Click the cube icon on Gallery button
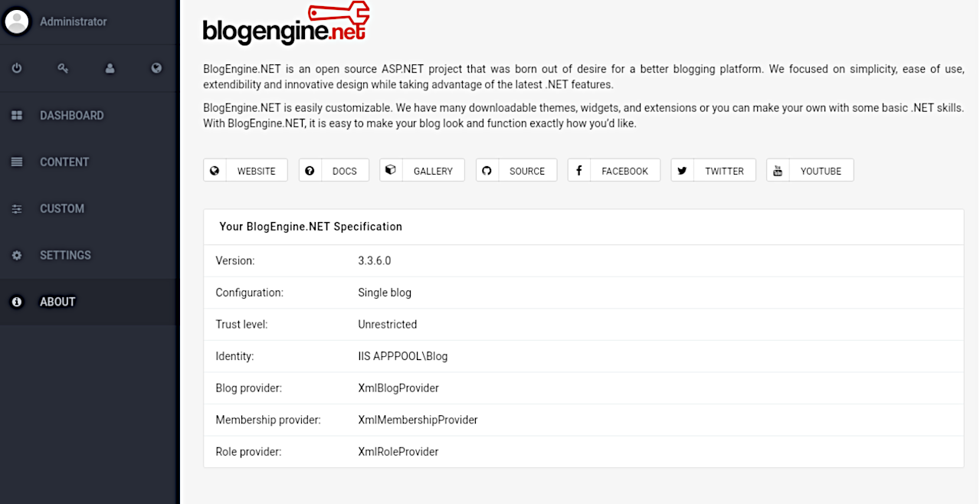The width and height of the screenshot is (980, 504). (x=391, y=170)
